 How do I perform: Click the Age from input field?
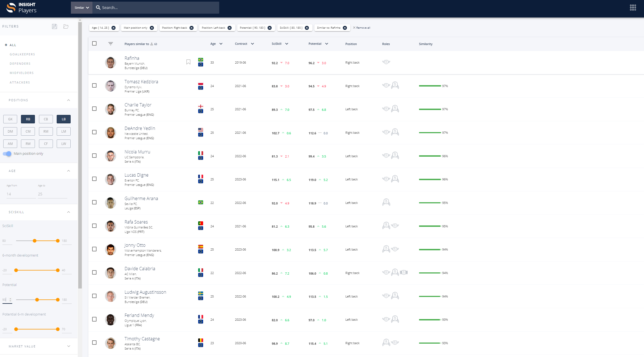click(x=21, y=194)
